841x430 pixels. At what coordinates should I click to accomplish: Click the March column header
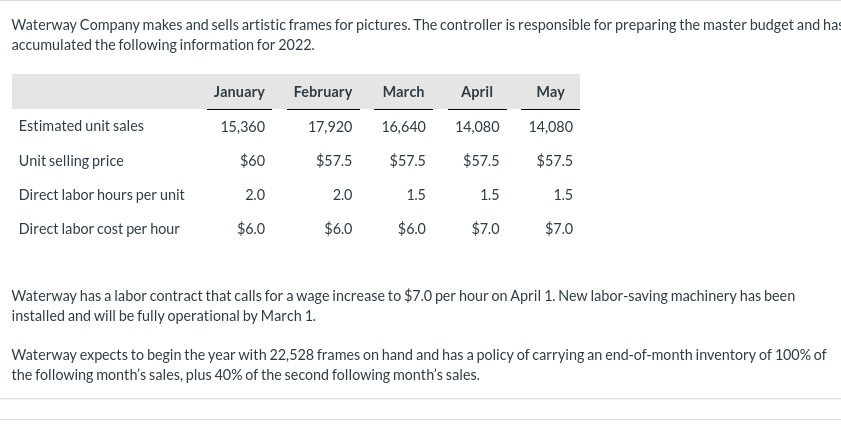403,92
